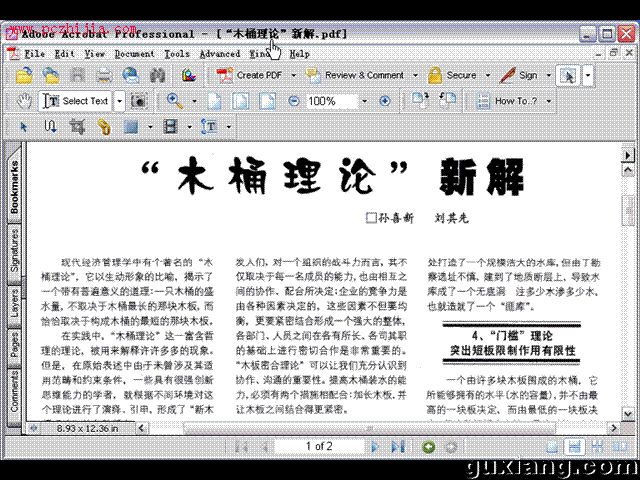
Task: Expand the Review & Comment dropdown
Action: point(415,76)
